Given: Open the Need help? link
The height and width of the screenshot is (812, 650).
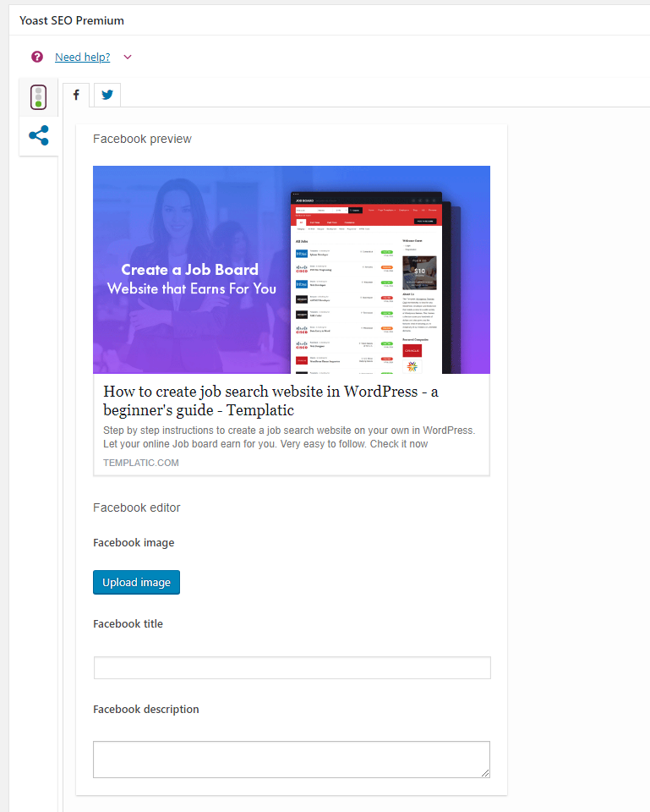Looking at the screenshot, I should tap(82, 57).
